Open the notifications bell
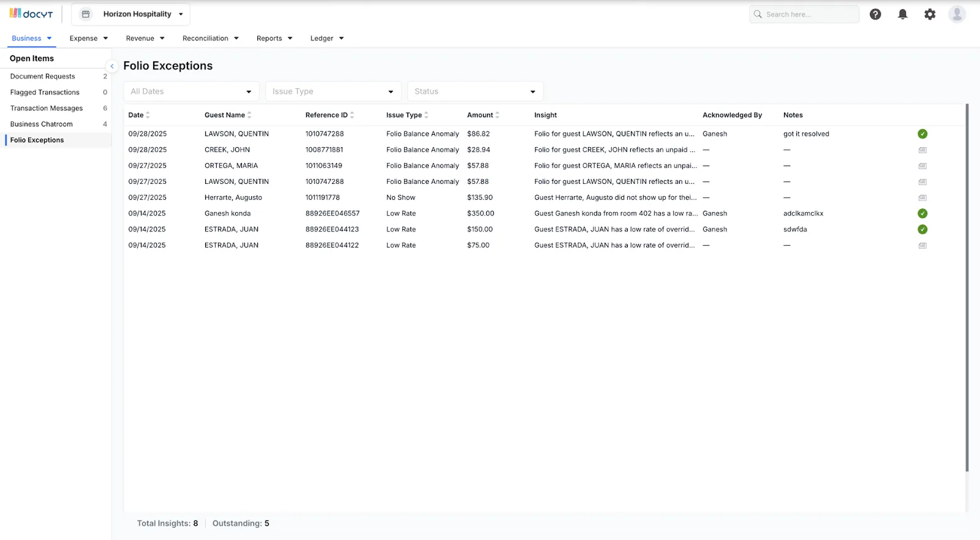Image resolution: width=980 pixels, height=540 pixels. click(x=902, y=14)
